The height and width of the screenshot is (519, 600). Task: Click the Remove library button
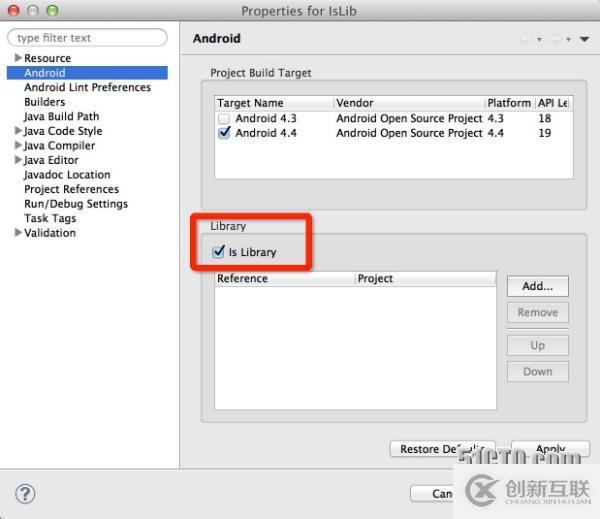click(x=538, y=312)
